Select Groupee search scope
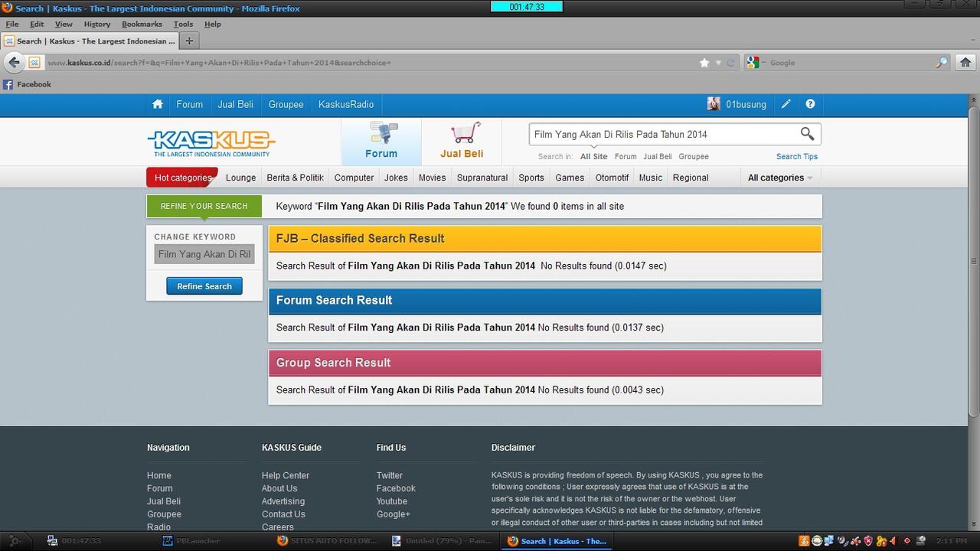980x551 pixels. pyautogui.click(x=694, y=156)
